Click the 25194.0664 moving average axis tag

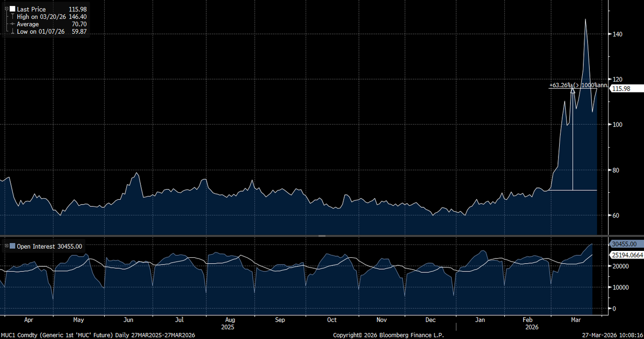pos(626,255)
